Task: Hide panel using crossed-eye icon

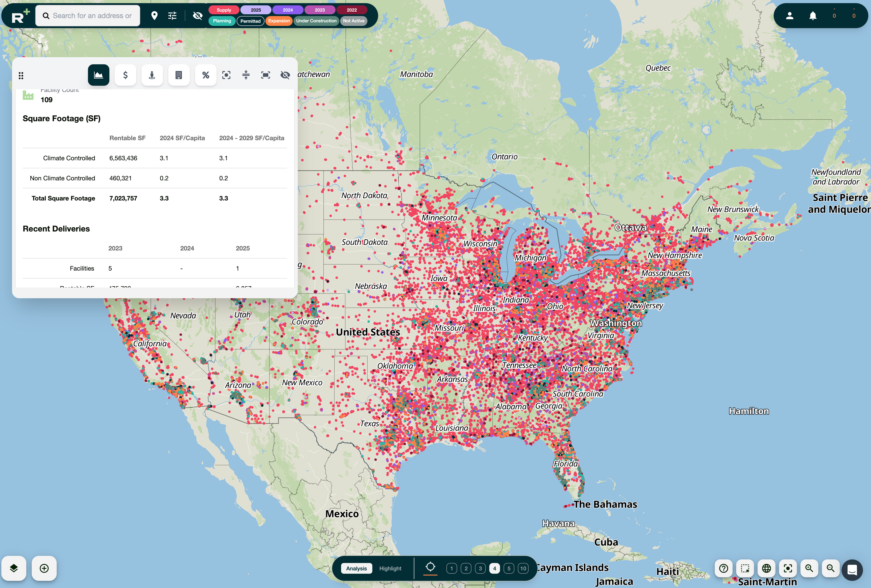Action: click(285, 75)
